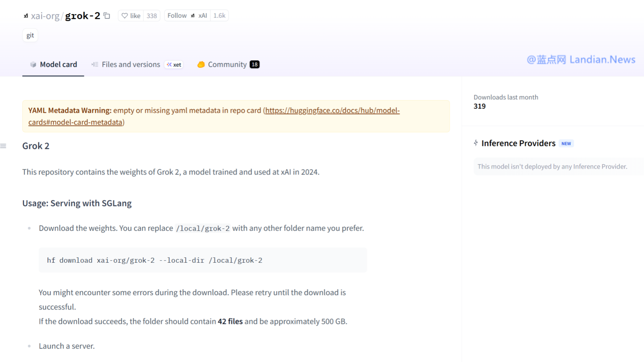Click the git tag
The height and width of the screenshot is (362, 644).
(x=30, y=35)
